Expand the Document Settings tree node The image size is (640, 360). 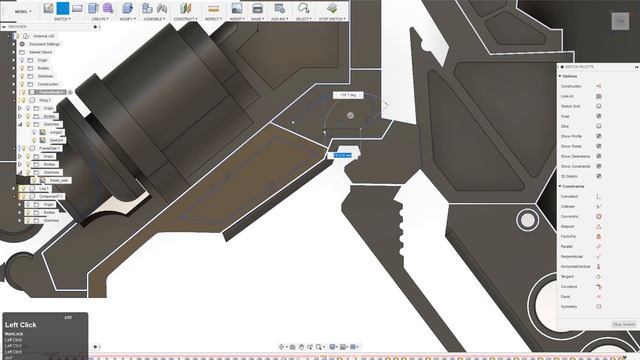click(x=14, y=44)
